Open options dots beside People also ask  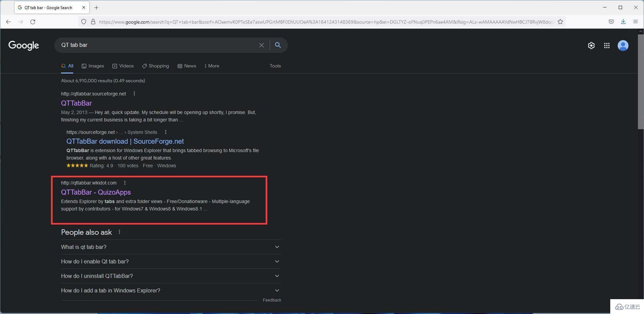click(x=119, y=232)
